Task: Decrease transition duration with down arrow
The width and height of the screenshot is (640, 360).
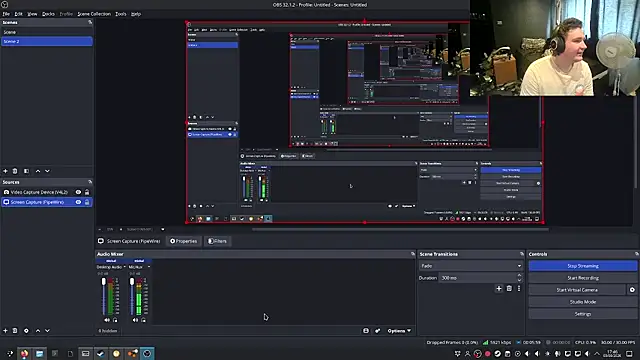Action: tap(519, 280)
